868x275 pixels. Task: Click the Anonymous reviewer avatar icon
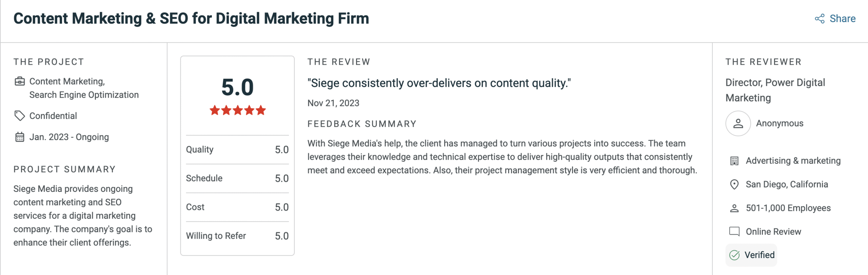coord(738,123)
